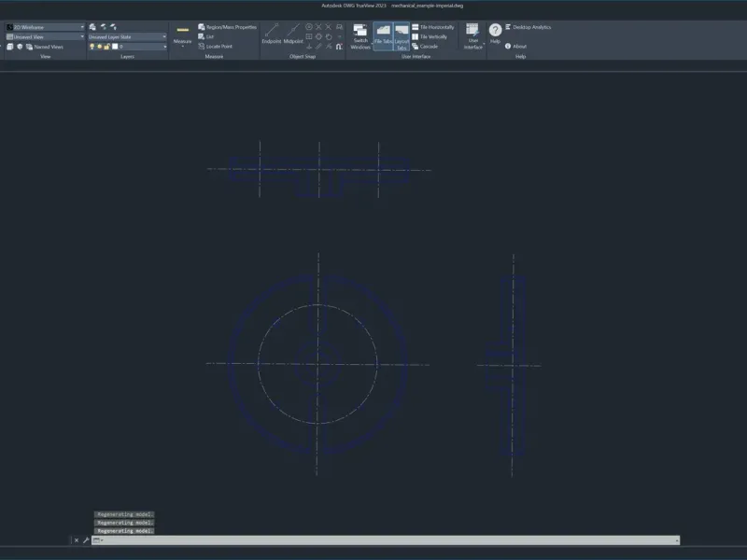Click the List command
Viewport: 747px width, 560px height.
tap(205, 36)
